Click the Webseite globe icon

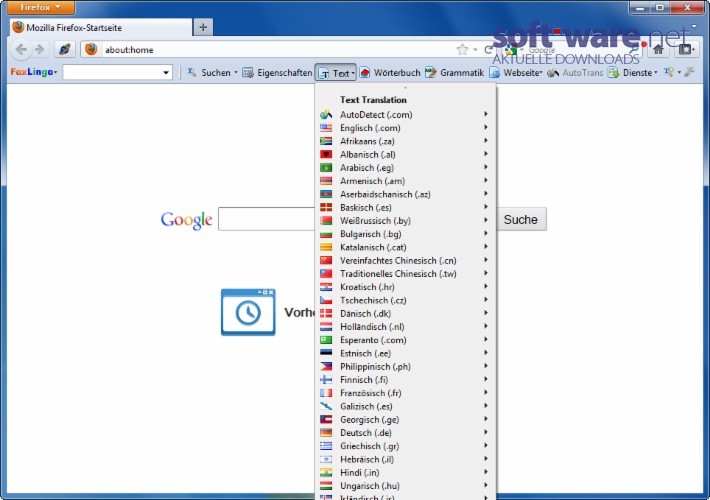[494, 72]
